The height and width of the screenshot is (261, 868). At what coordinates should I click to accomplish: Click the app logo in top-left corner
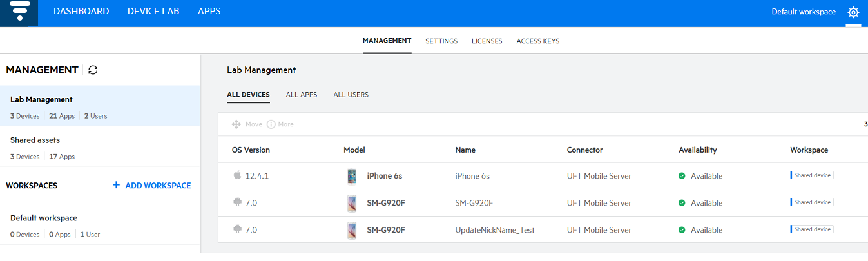(x=19, y=13)
